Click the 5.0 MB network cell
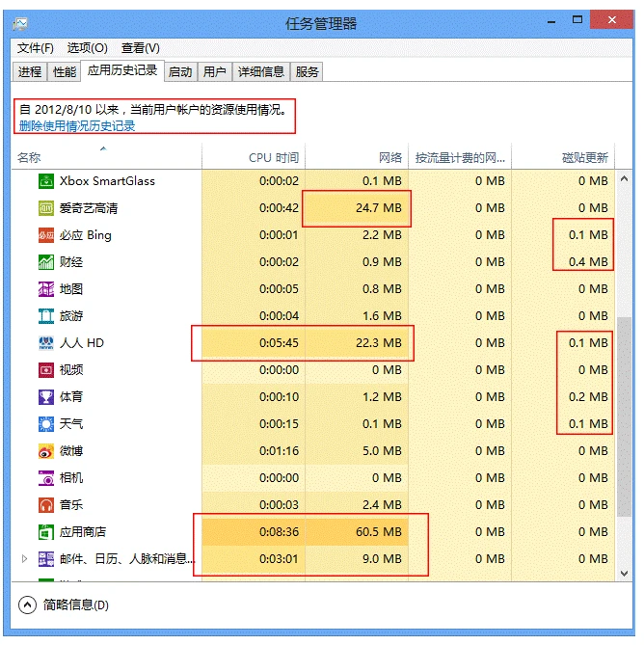644x645 pixels. 357,451
